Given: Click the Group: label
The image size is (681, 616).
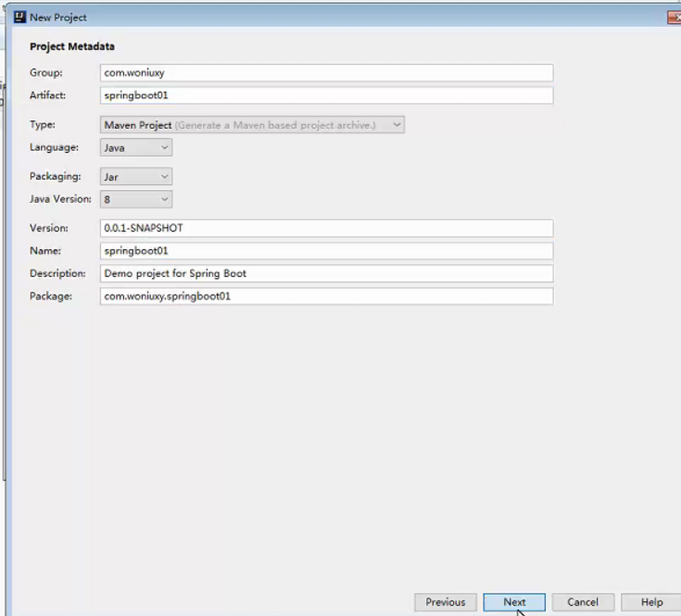Looking at the screenshot, I should click(46, 72).
